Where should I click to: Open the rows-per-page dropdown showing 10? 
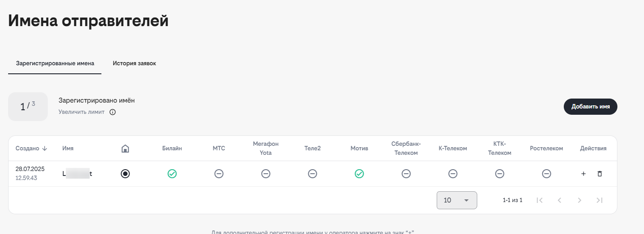pos(457,200)
